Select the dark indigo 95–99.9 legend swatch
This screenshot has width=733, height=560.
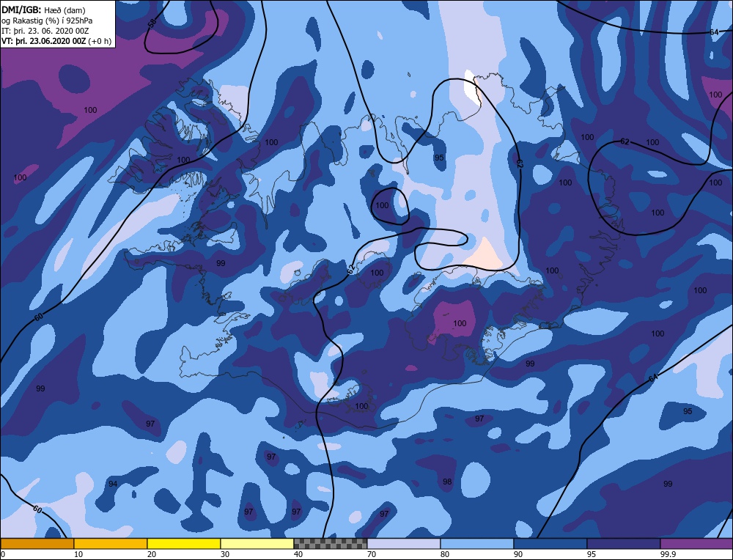coord(624,544)
